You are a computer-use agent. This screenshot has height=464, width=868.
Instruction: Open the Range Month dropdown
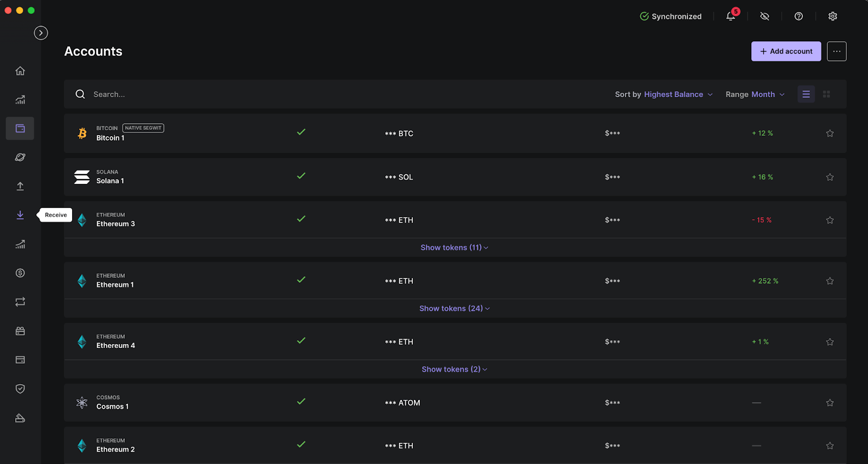(x=755, y=94)
